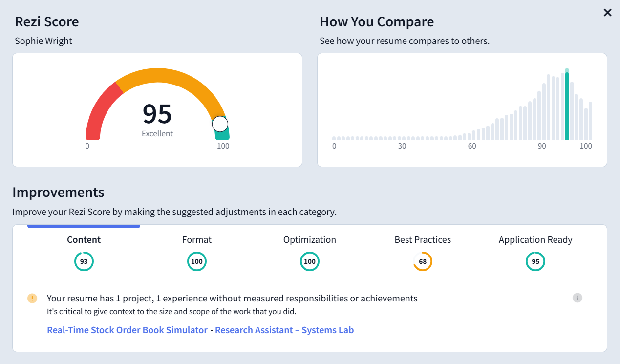Click the Application Ready badge showing 95

[535, 261]
